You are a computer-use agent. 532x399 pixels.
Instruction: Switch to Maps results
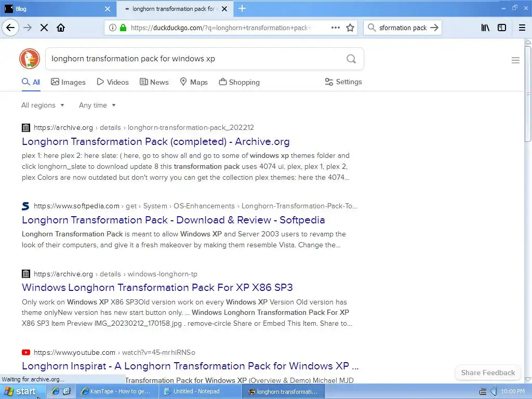point(194,82)
